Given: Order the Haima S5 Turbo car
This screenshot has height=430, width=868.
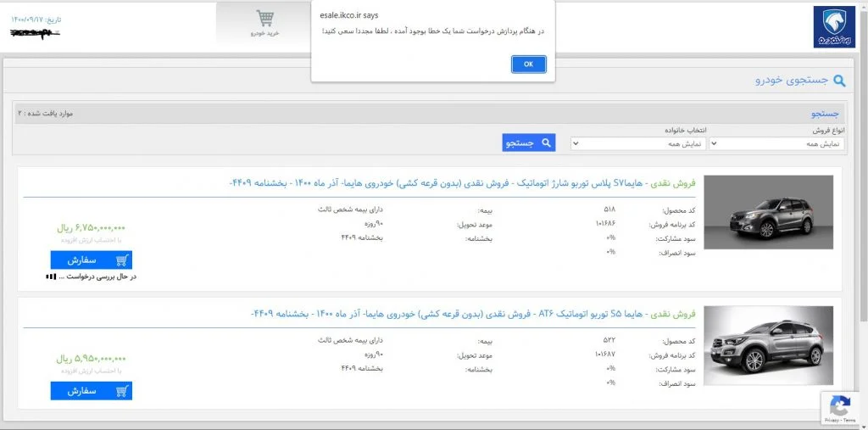Looking at the screenshot, I should [92, 391].
